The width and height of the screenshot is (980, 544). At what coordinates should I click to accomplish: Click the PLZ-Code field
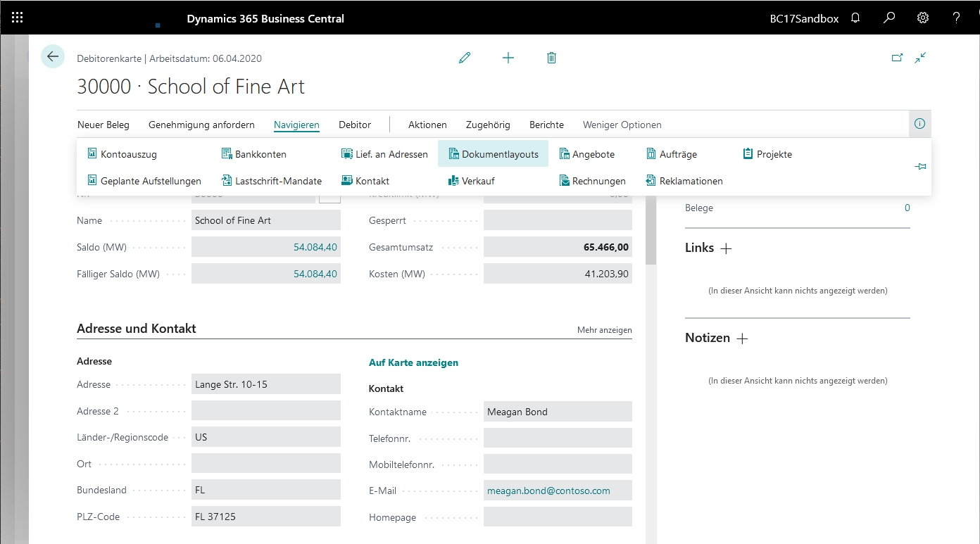[x=266, y=517]
